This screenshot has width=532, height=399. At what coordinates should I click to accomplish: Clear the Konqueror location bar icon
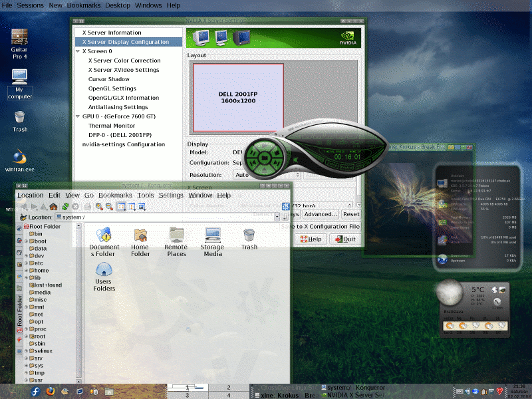pos(23,217)
